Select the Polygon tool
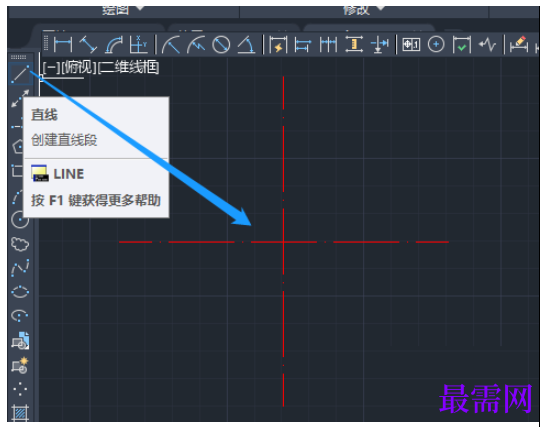Viewport: 551px width, 430px height. click(x=18, y=146)
